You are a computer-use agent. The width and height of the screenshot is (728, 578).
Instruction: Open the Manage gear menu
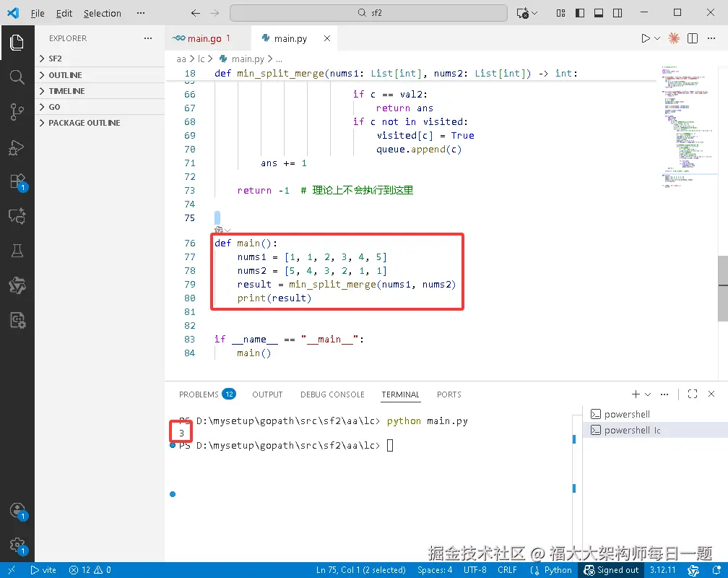(17, 545)
